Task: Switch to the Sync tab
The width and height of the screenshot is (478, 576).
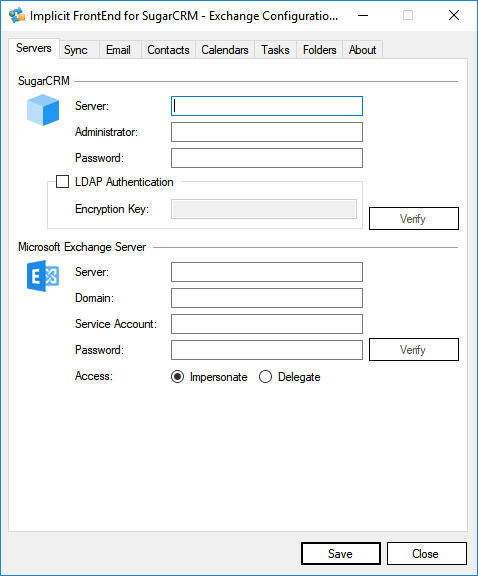Action: click(76, 50)
